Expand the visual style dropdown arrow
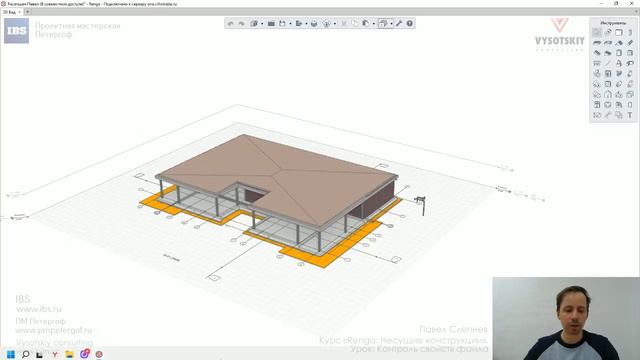The width and height of the screenshot is (640, 360). coord(335,24)
